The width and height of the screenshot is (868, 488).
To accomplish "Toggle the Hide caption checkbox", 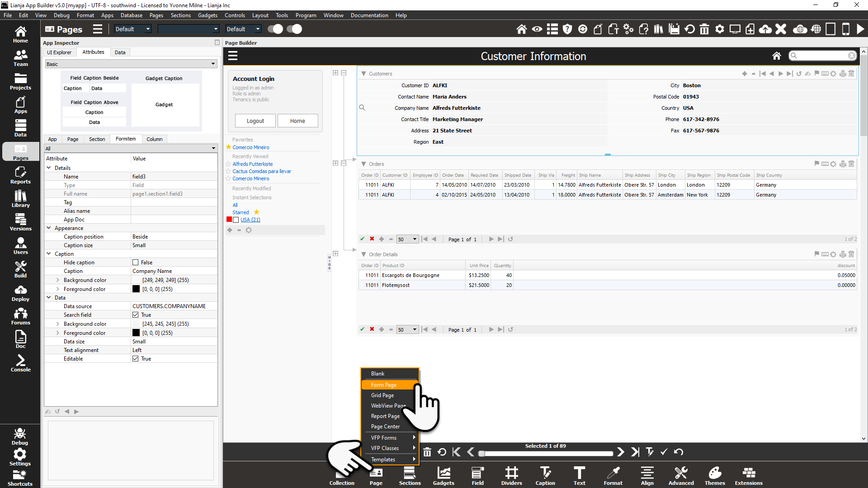I will (x=135, y=263).
